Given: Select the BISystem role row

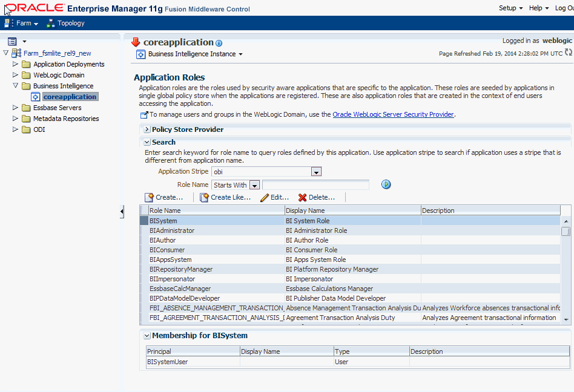Looking at the screenshot, I should click(x=350, y=221).
